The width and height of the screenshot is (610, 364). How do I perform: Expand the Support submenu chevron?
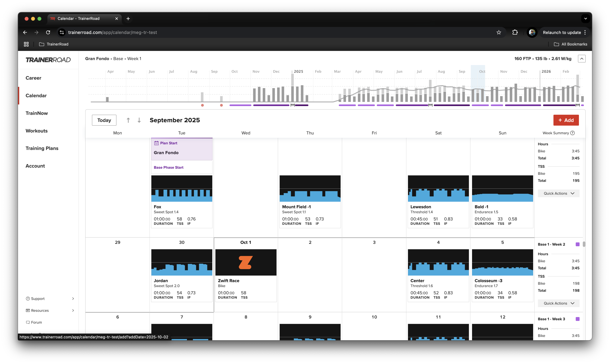pos(73,298)
